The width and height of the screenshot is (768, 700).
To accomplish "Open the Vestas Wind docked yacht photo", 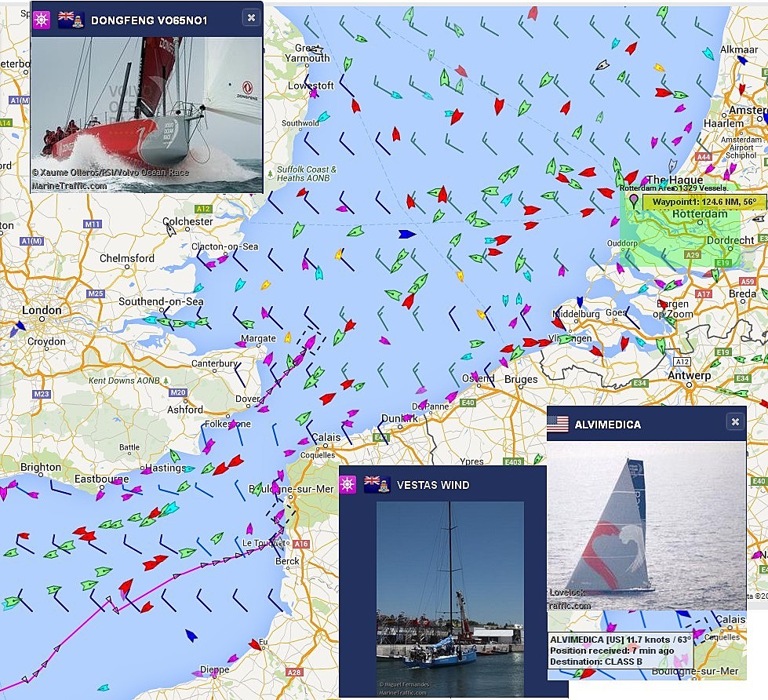I will pos(450,599).
